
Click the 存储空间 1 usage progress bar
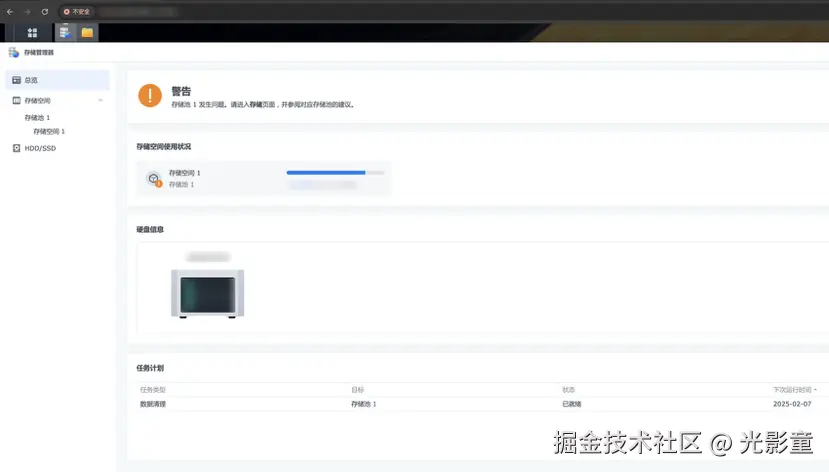335,172
